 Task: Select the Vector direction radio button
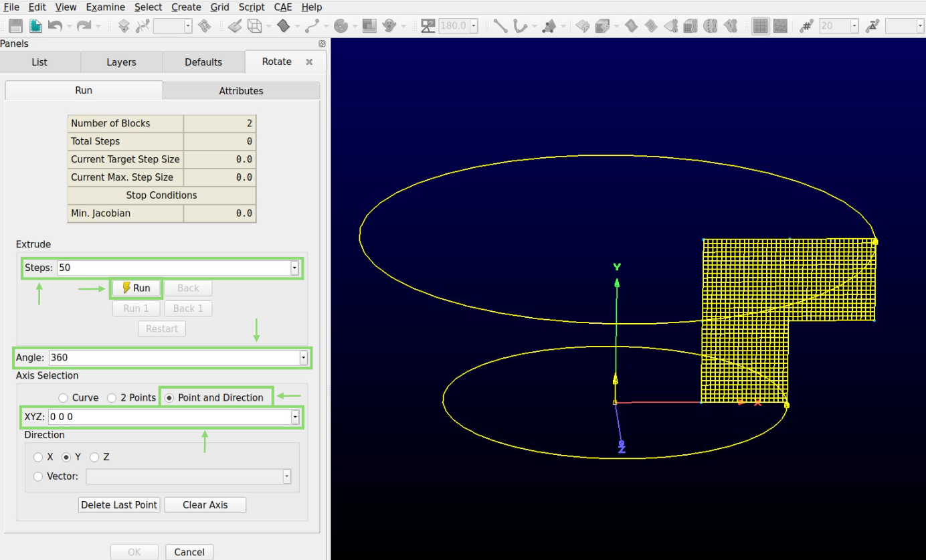[38, 476]
